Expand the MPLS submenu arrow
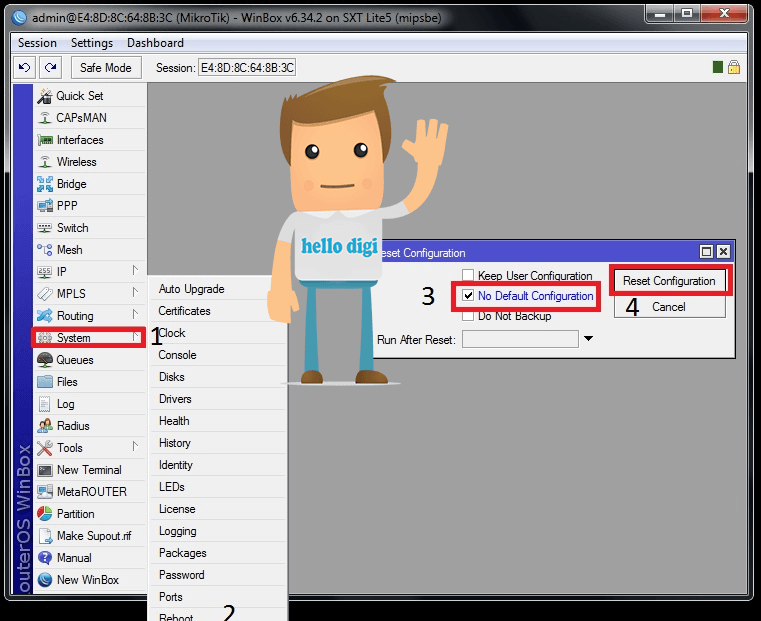This screenshot has height=621, width=761. click(x=135, y=293)
